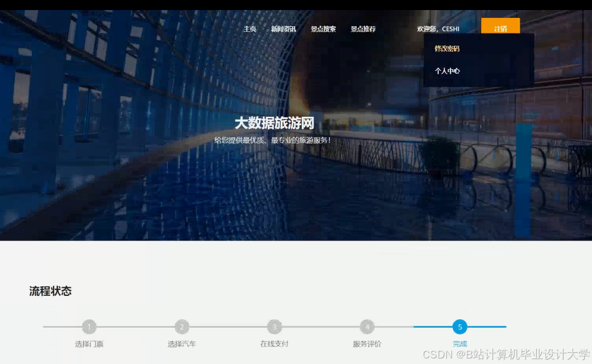Click the highlighted blue step 5 circle
Screen dimensions: 592x364
460,327
